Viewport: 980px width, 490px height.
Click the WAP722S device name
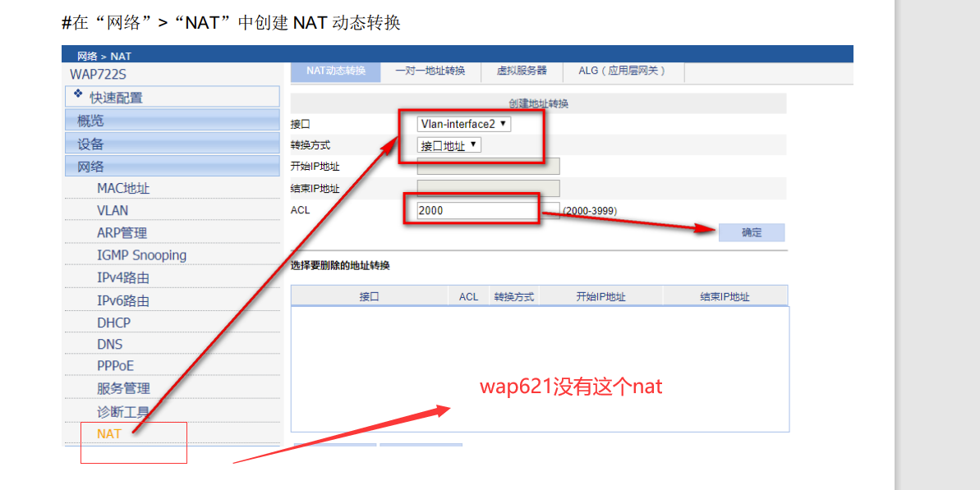coord(98,75)
